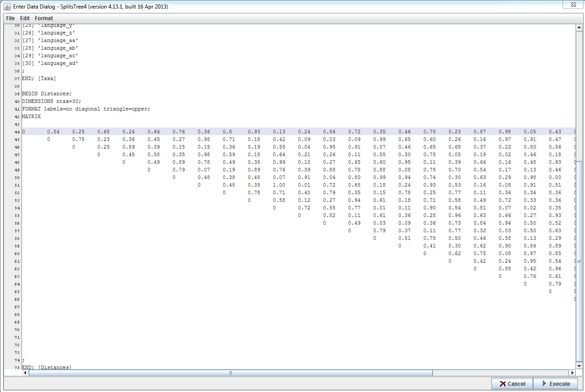Open the Edit menu
Screen dimensions: 585x392
click(x=25, y=18)
